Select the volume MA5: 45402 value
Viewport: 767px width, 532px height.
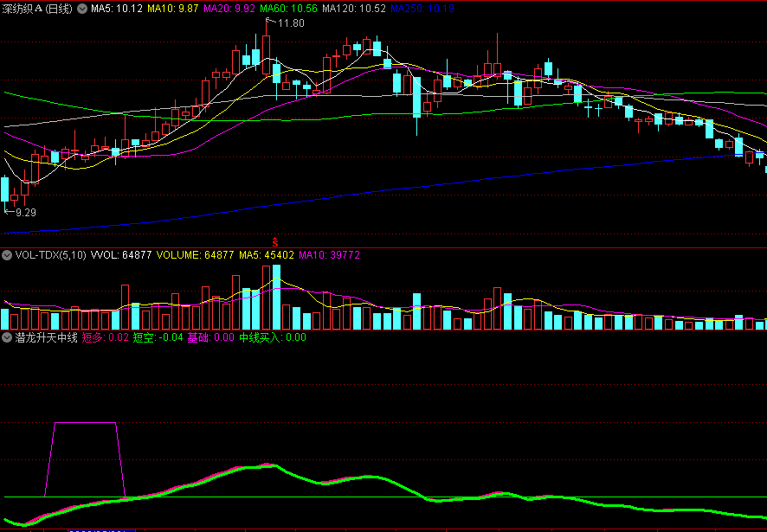pos(267,254)
